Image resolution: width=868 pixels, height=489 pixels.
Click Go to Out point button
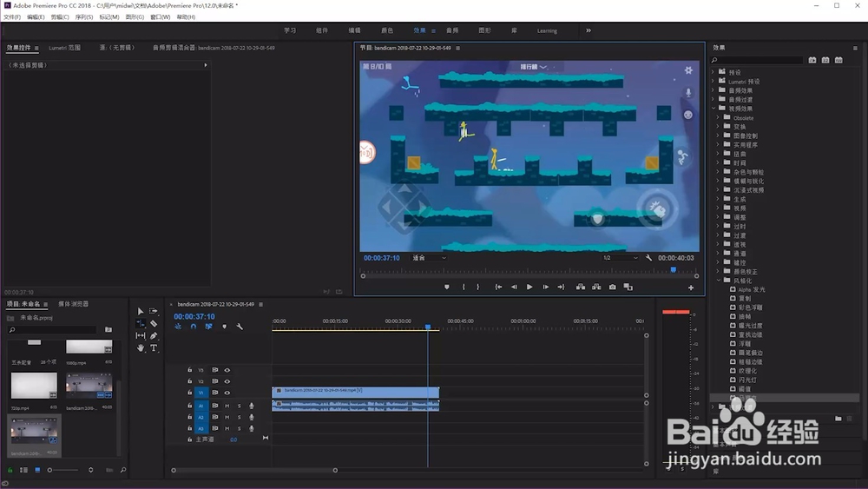coord(561,287)
